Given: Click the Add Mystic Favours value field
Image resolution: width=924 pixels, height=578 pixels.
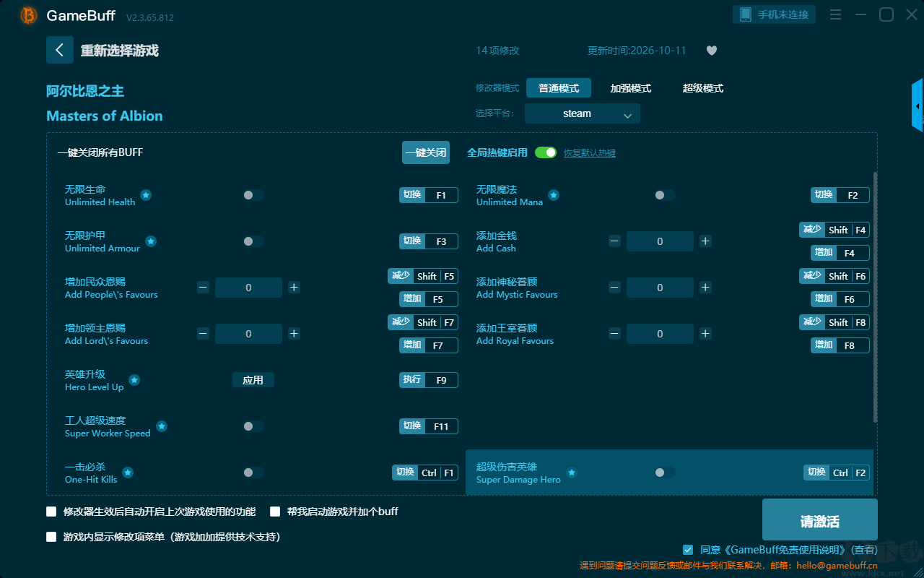Looking at the screenshot, I should [660, 288].
